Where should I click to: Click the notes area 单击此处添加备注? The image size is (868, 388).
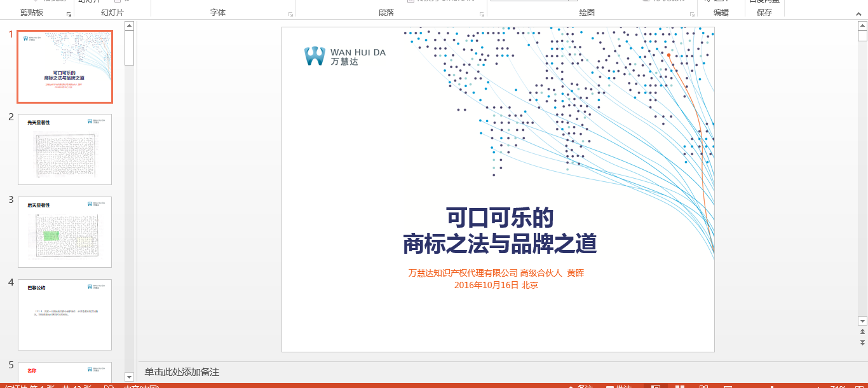click(182, 372)
